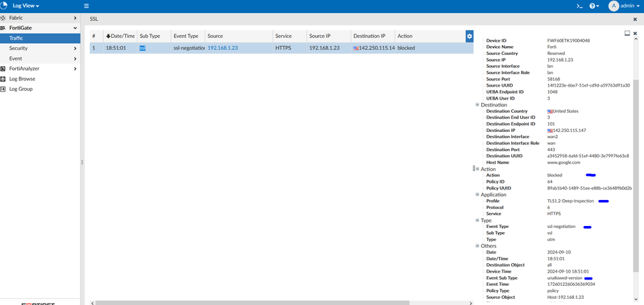Image resolution: width=644 pixels, height=305 pixels.
Task: Toggle the hamburger sidebar menu icon
Action: (x=86, y=6)
